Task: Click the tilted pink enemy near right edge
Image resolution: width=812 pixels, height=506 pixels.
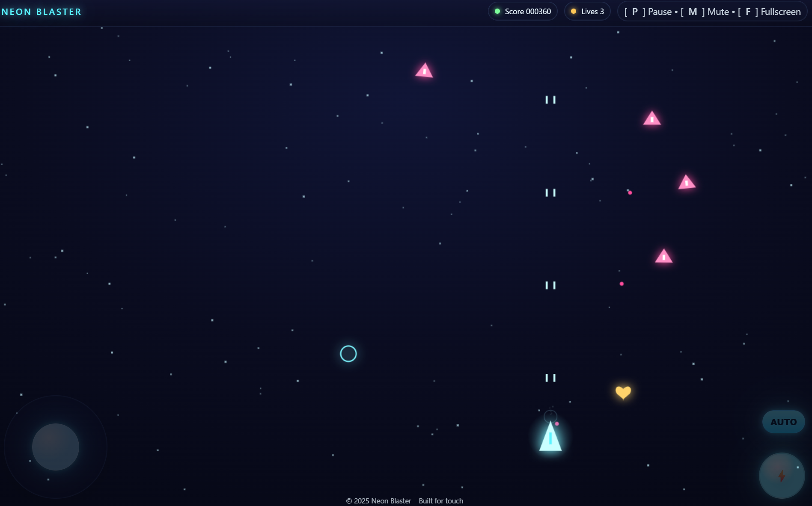Action: 687,183
